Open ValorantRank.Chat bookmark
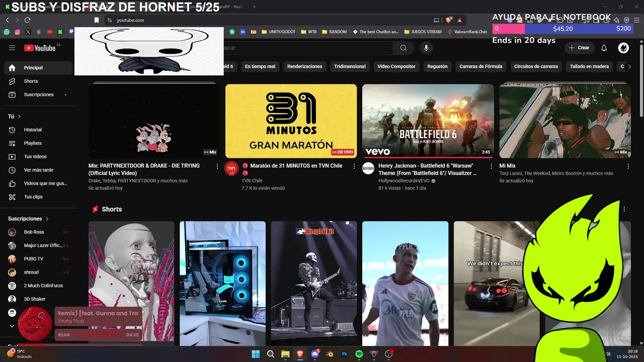 (467, 32)
